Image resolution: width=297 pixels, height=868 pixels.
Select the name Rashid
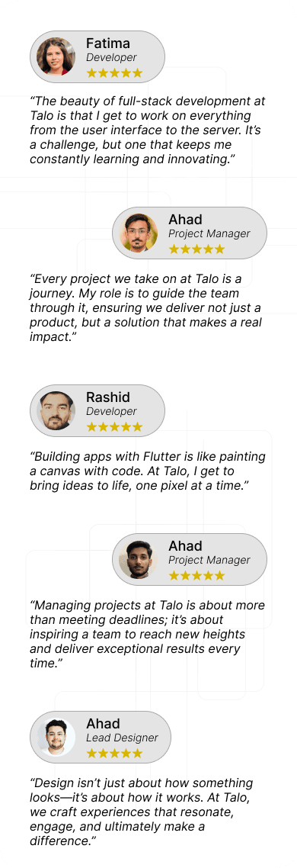tap(108, 397)
